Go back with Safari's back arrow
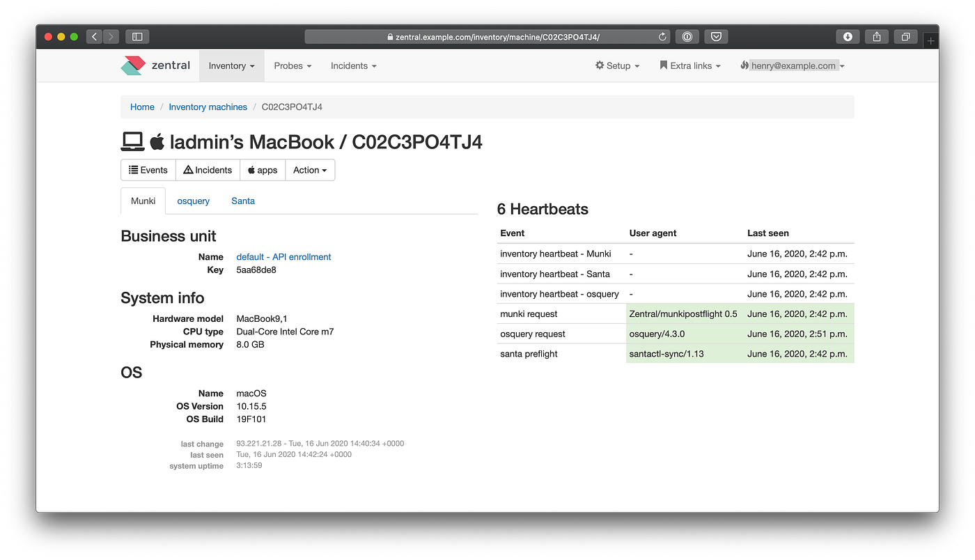 pyautogui.click(x=95, y=36)
